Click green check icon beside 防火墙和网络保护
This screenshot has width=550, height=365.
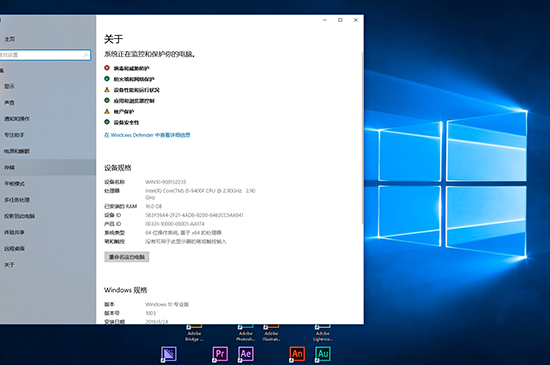(107, 79)
